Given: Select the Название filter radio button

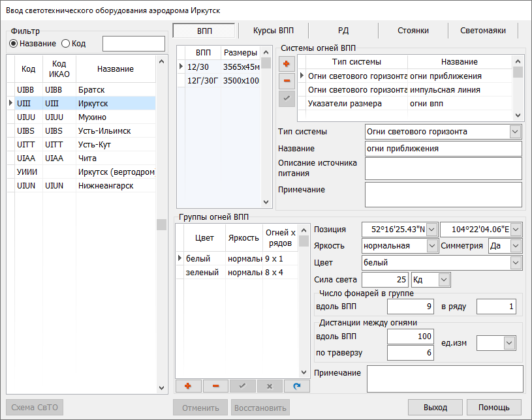Looking at the screenshot, I should (x=13, y=44).
